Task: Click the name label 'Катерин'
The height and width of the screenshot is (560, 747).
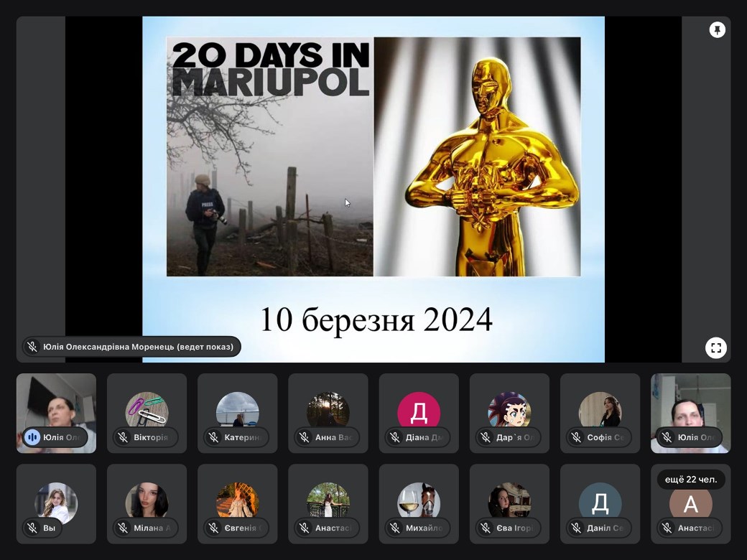Action: coord(242,437)
